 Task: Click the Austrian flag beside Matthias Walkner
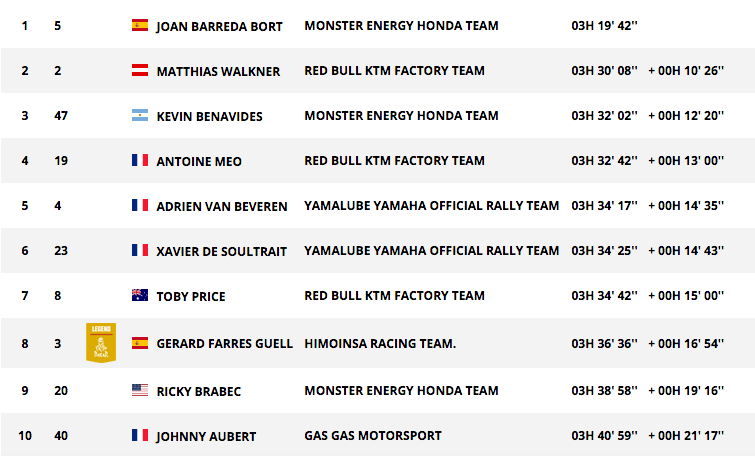pyautogui.click(x=140, y=70)
